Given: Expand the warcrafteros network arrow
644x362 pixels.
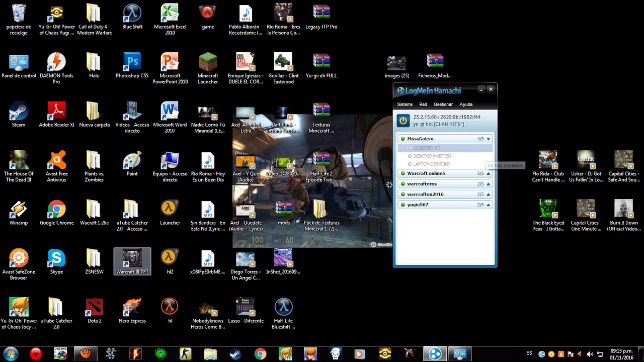Looking at the screenshot, I should [x=488, y=184].
